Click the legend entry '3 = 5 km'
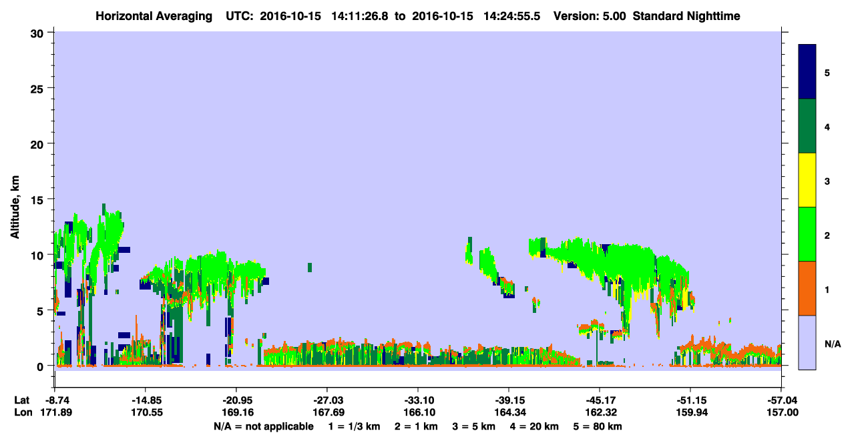Screen dimensions: 868x445 click(473, 426)
